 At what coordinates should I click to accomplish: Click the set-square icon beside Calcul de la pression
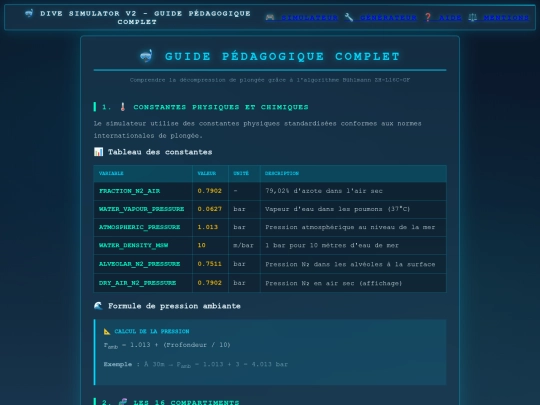[107, 331]
